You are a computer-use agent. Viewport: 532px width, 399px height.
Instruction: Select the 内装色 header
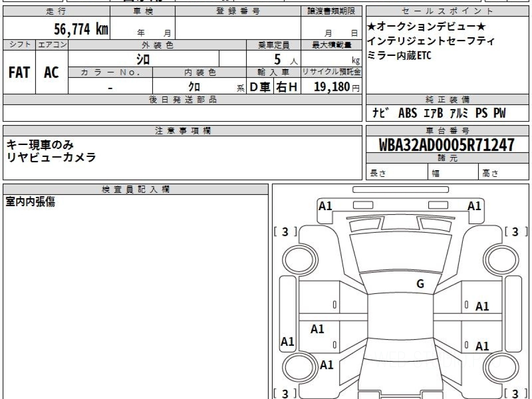[x=200, y=72]
